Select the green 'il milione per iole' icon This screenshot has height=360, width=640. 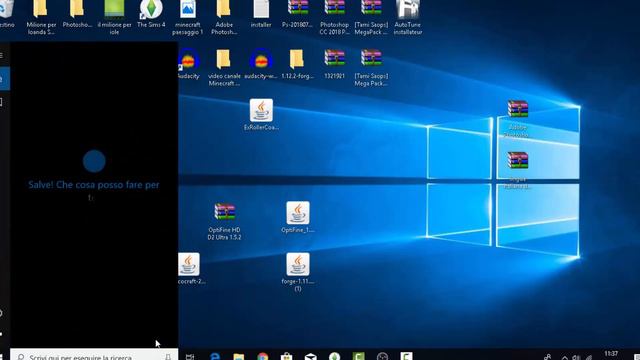tap(114, 9)
